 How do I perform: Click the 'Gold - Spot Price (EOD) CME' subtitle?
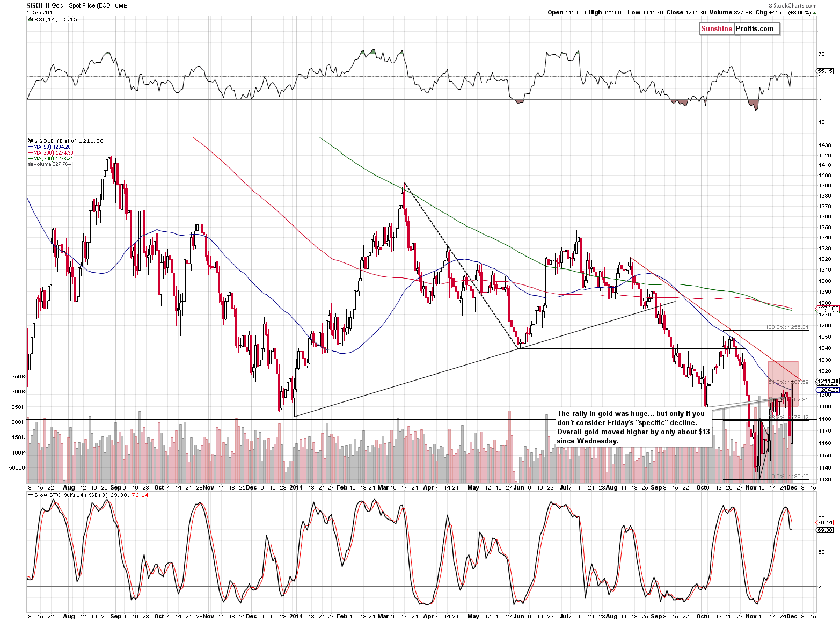tap(90, 6)
